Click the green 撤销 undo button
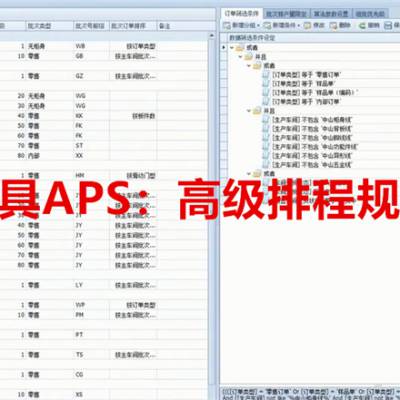The image size is (400, 400). pyautogui.click(x=369, y=25)
